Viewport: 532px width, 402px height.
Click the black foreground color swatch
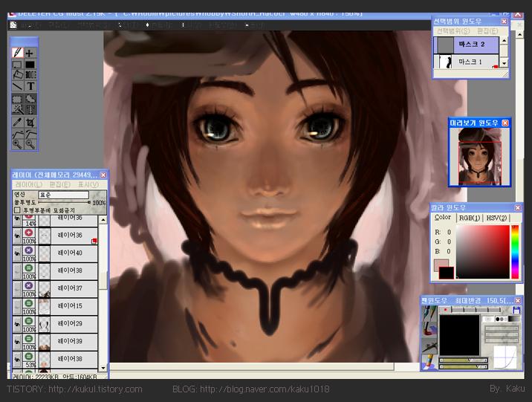(x=447, y=273)
